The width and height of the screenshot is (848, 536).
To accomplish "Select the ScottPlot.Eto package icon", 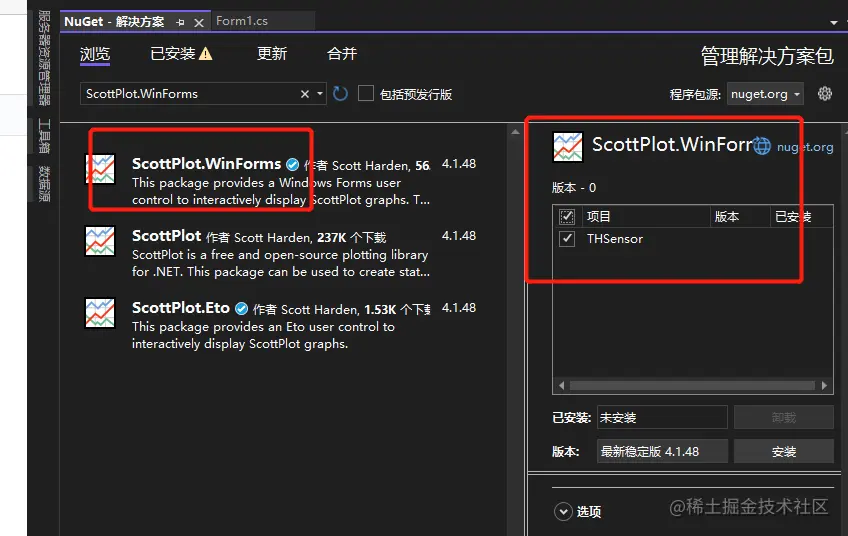I will pyautogui.click(x=100, y=313).
